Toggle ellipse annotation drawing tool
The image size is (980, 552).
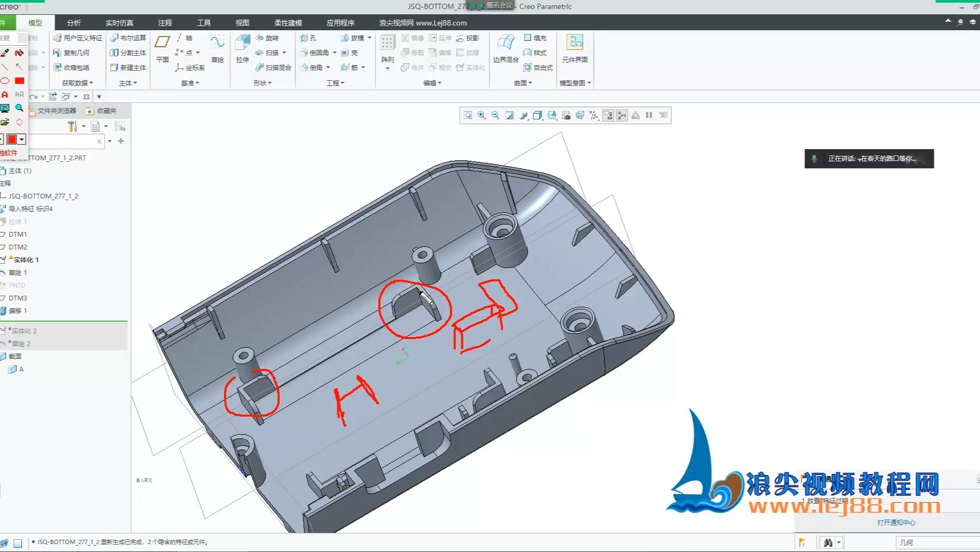(5, 81)
